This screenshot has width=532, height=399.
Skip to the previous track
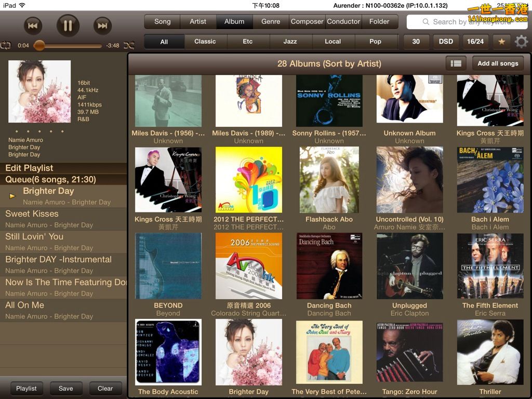point(32,25)
